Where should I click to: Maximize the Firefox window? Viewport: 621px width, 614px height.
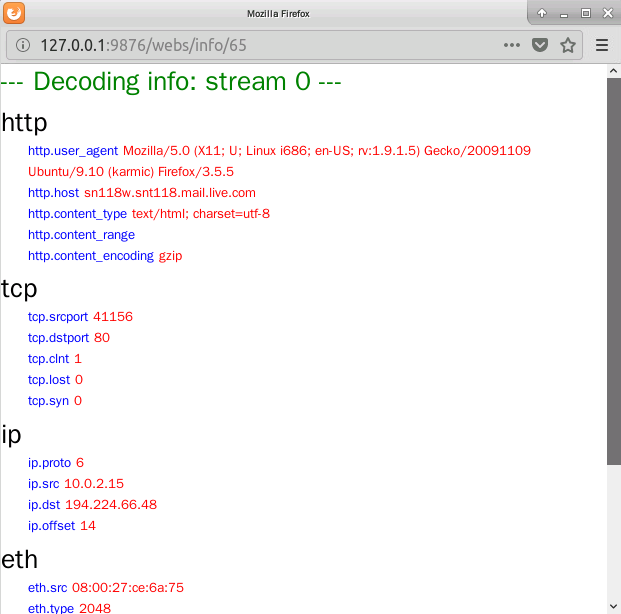(x=586, y=13)
